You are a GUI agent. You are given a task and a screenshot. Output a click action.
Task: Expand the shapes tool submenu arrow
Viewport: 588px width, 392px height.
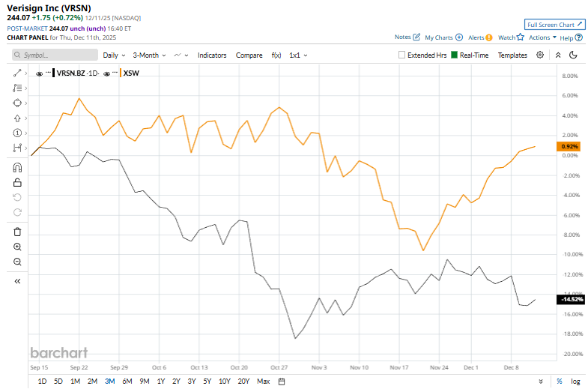point(26,103)
